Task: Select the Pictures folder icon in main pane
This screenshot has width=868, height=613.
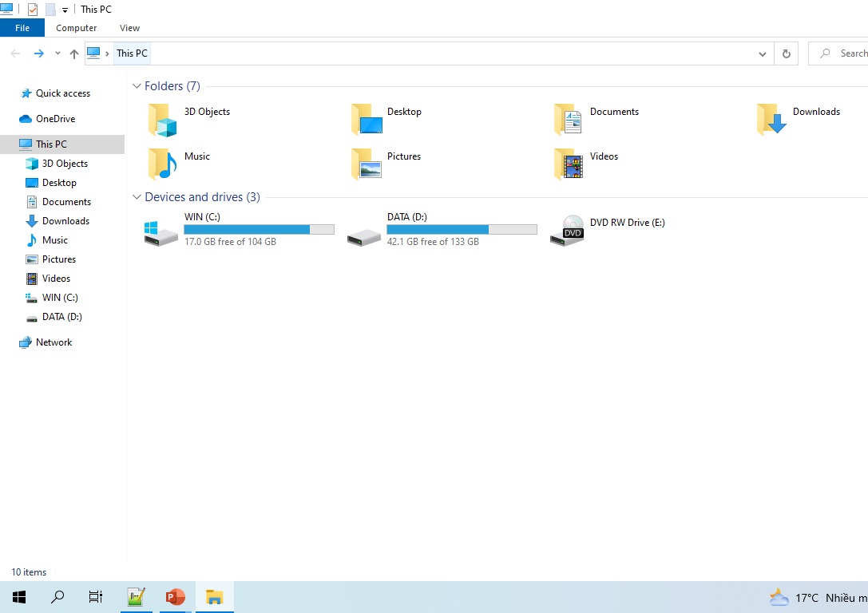Action: [x=367, y=164]
